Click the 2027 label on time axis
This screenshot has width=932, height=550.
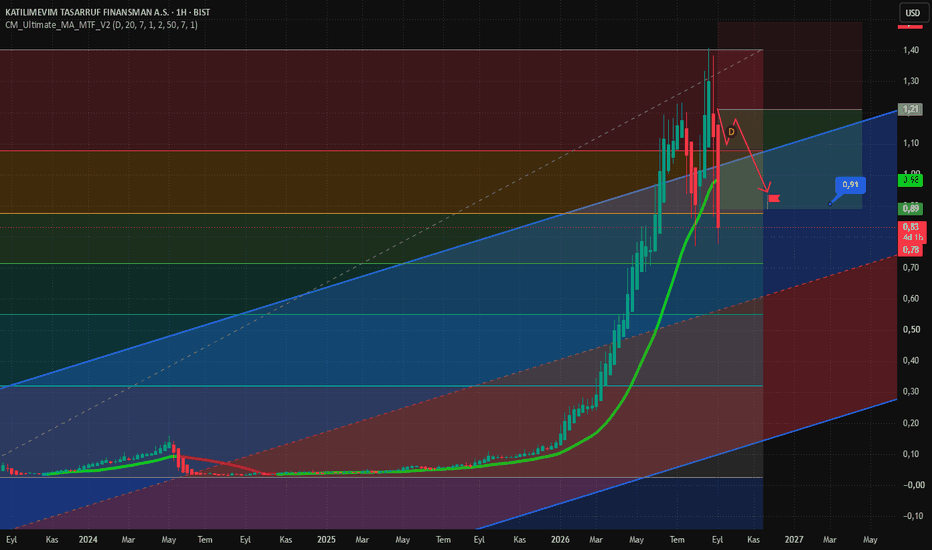(794, 540)
